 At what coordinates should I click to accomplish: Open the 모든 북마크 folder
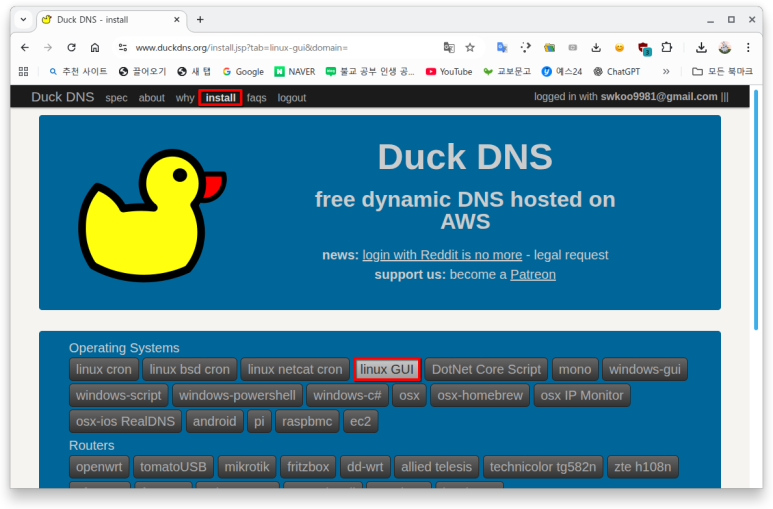pos(722,72)
